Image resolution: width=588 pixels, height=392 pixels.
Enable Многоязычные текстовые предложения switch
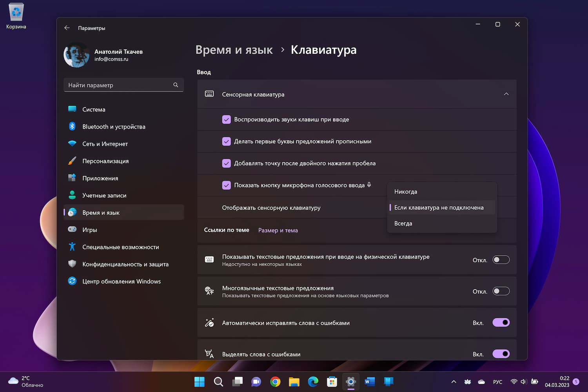point(501,291)
